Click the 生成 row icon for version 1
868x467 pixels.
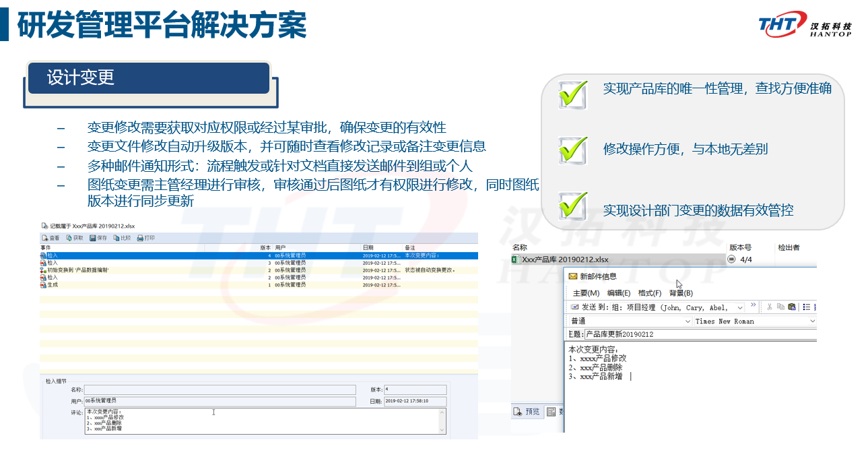43,285
